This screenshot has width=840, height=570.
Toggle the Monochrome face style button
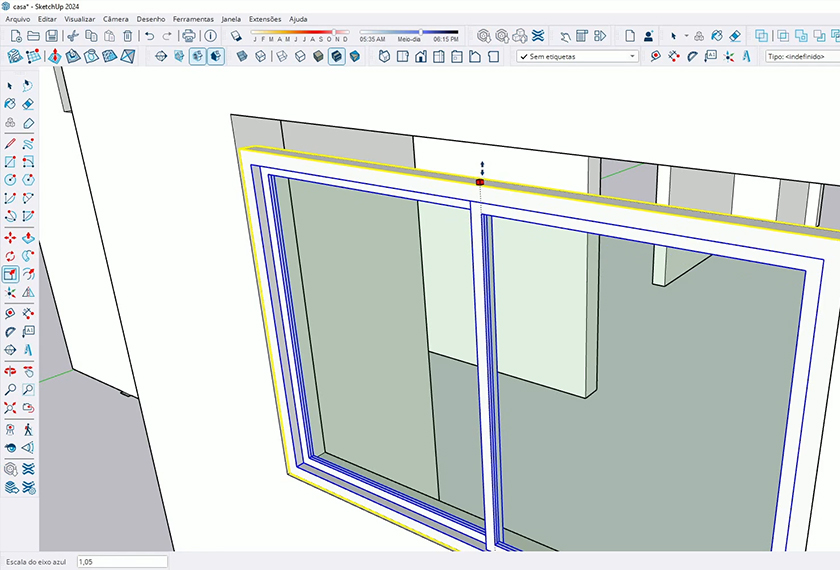[x=356, y=57]
